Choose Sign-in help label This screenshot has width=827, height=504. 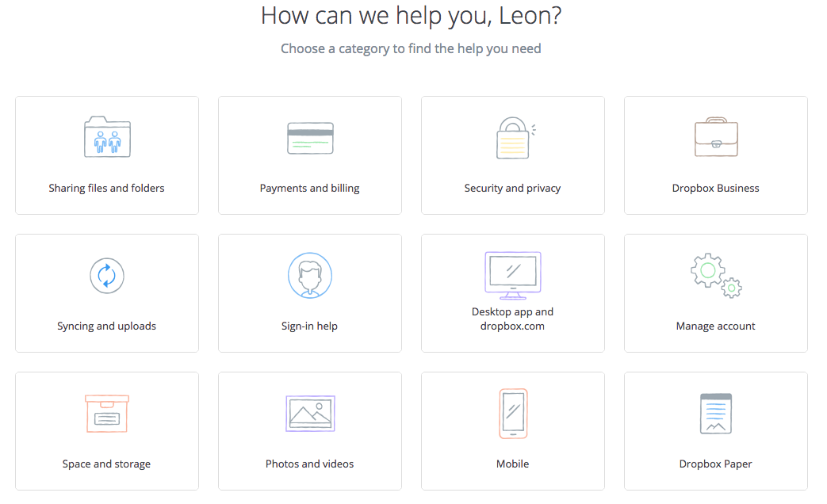(309, 326)
